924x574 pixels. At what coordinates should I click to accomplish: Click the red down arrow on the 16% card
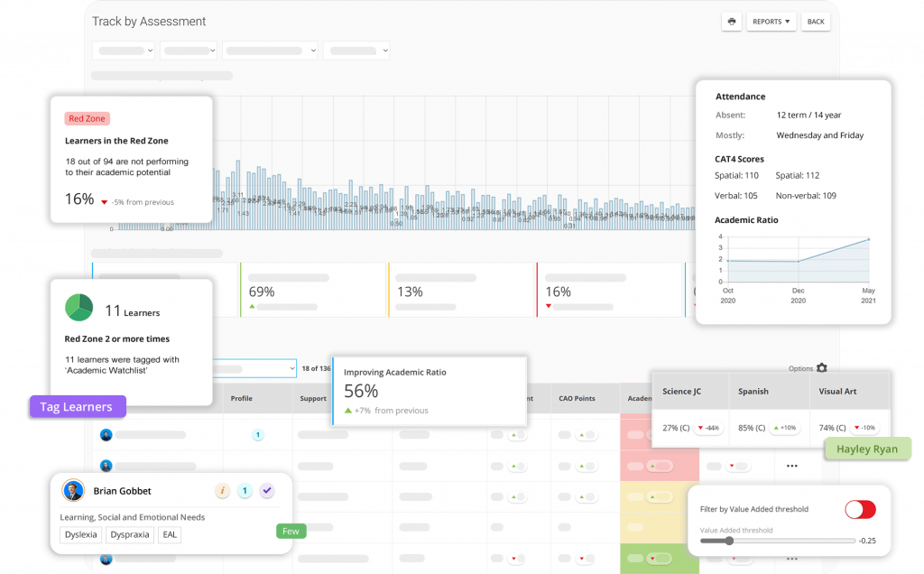548,304
